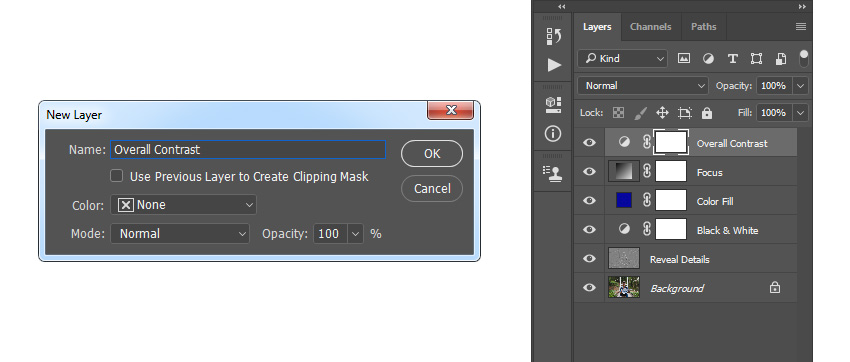Hide the Color Fill layer
The image size is (850, 362).
[x=589, y=201]
